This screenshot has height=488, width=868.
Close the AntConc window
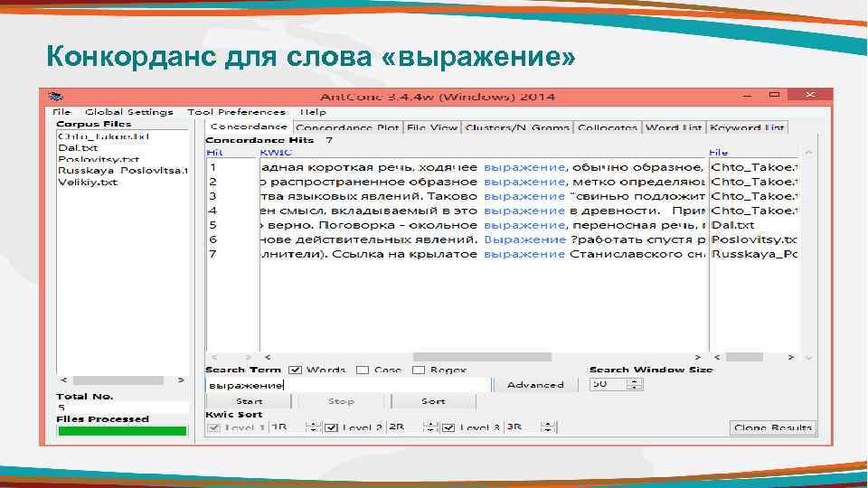(810, 95)
